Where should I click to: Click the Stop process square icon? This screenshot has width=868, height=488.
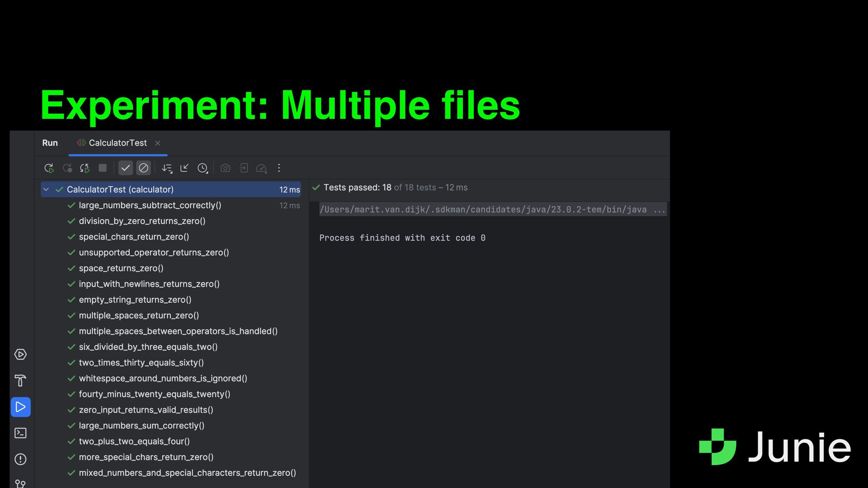103,168
